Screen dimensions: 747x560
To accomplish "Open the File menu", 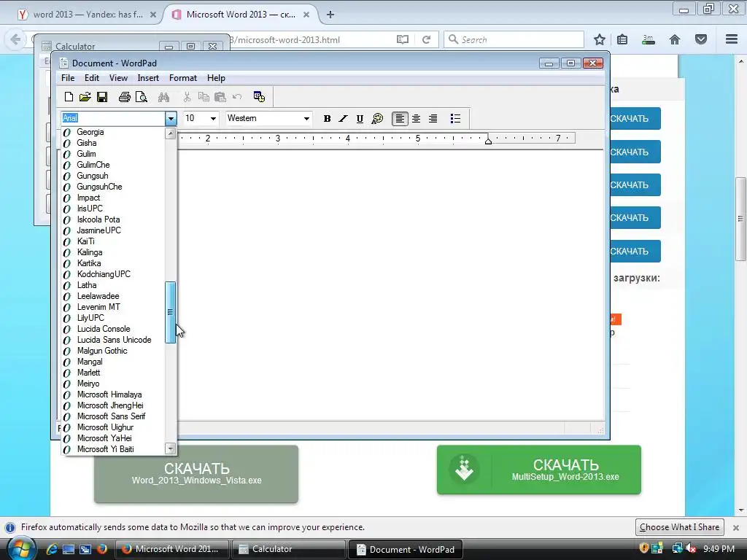I will (x=68, y=78).
